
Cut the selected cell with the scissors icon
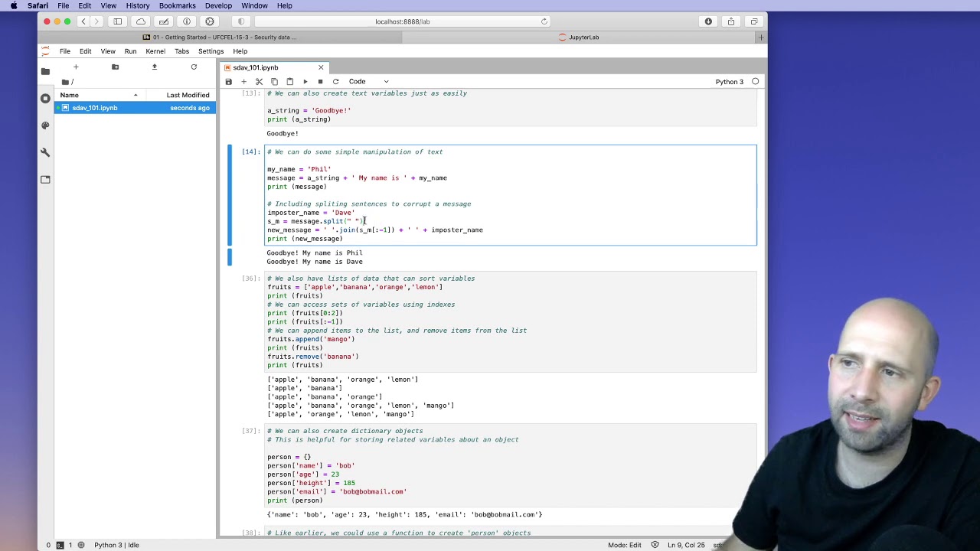tap(259, 81)
